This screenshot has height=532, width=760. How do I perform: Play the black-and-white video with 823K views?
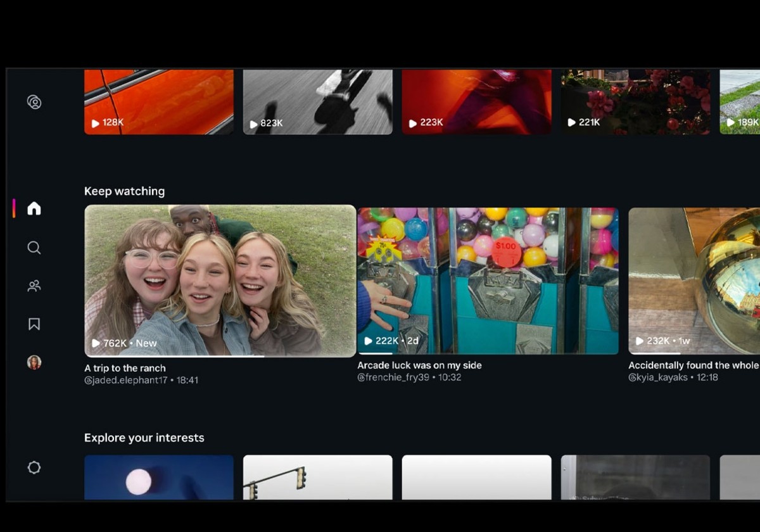click(x=318, y=102)
